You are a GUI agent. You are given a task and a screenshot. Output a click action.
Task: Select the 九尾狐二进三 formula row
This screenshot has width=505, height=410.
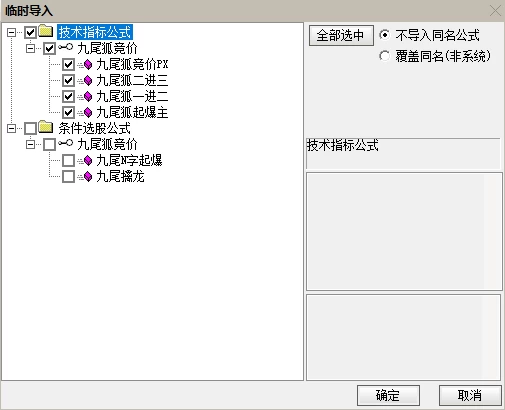point(132,80)
